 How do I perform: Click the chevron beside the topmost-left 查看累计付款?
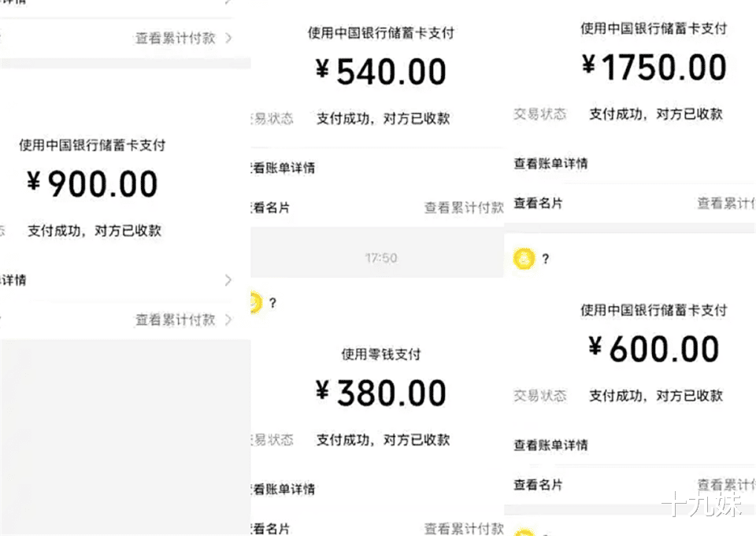click(x=228, y=38)
